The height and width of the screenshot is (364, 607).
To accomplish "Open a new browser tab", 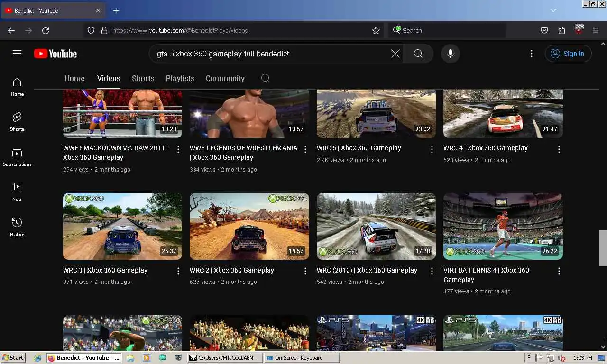I will click(x=116, y=10).
